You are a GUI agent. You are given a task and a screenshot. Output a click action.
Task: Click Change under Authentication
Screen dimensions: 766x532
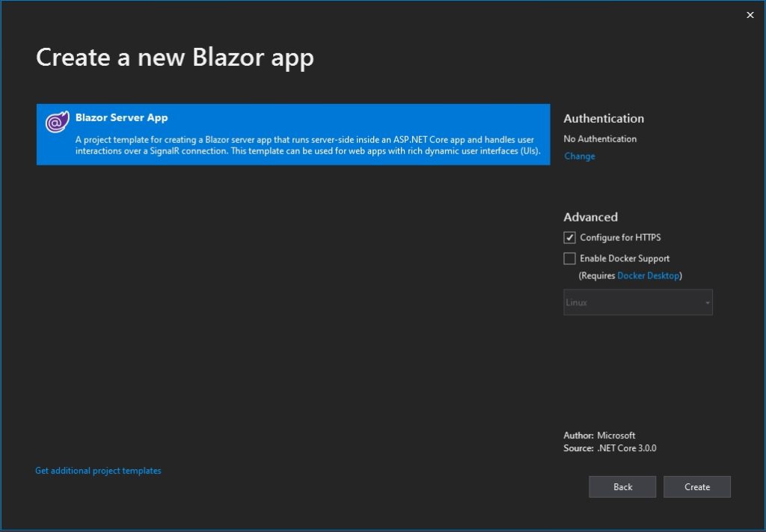tap(579, 156)
